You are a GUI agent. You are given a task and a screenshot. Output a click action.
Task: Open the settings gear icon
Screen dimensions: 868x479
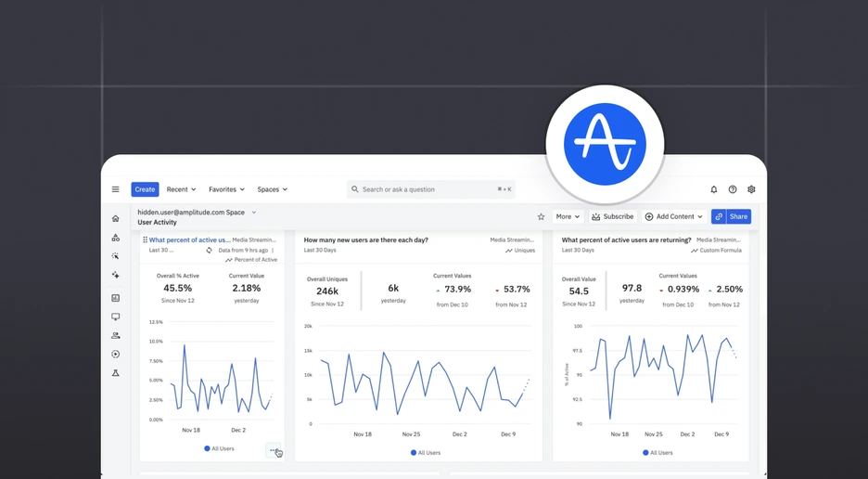(751, 189)
